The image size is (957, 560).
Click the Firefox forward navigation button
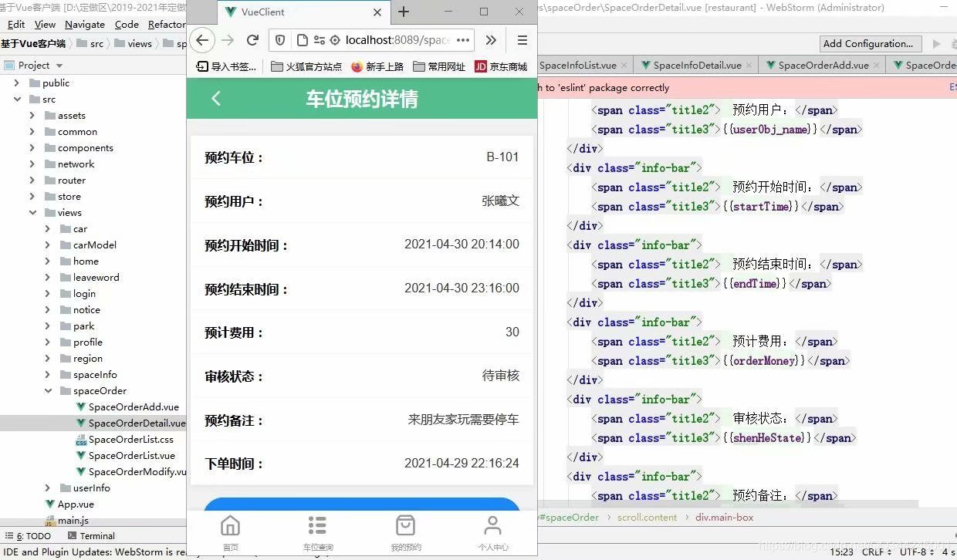[227, 40]
